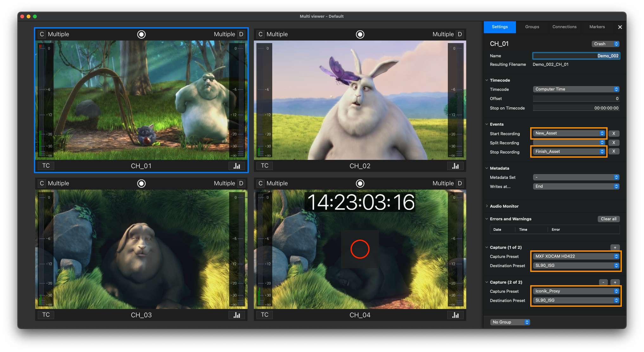
Task: Select the CH_02 video preview
Action: [x=360, y=100]
